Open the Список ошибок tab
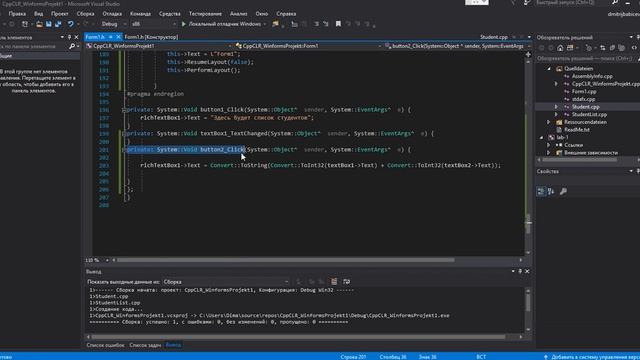640x360 pixels. pyautogui.click(x=105, y=345)
